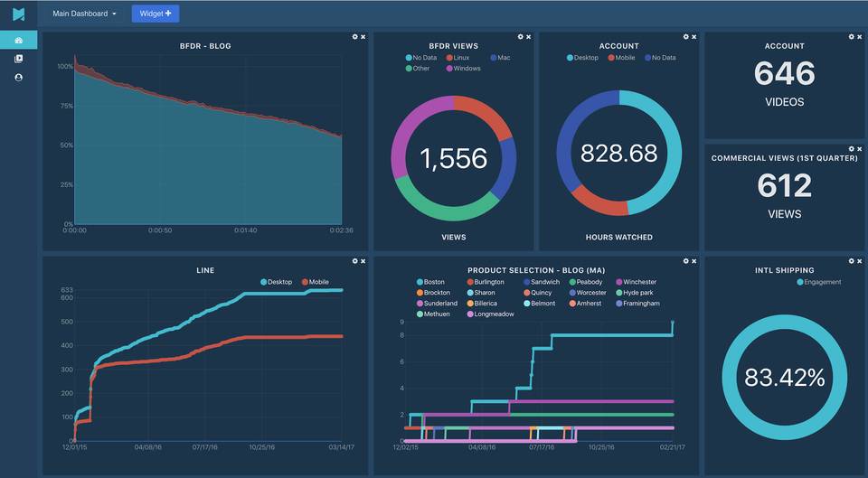Open the video library sidebar icon
This screenshot has height=478, width=868.
tap(19, 60)
